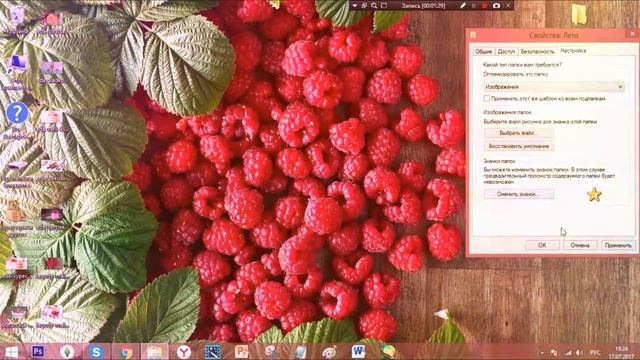Image resolution: width=640 pixels, height=360 pixels.
Task: Open the video editor taskbar icon
Action: 213,352
